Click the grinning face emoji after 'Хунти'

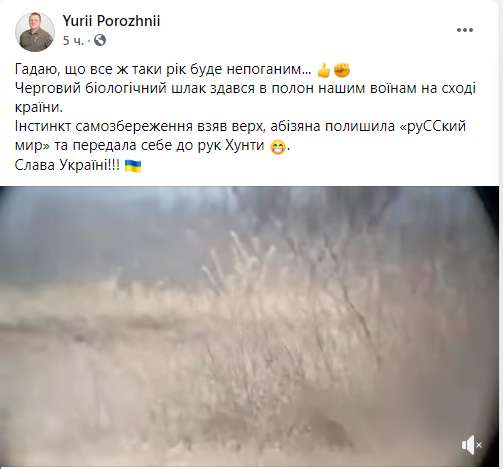coord(278,147)
